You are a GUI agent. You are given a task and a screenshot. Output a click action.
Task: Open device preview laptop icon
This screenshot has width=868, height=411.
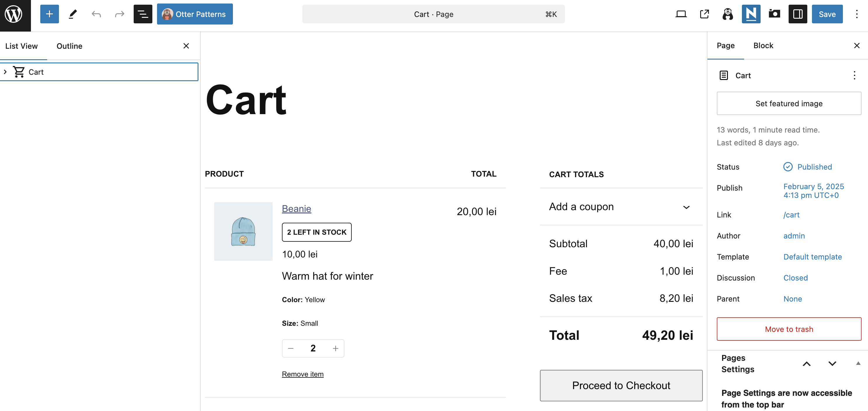coord(681,14)
